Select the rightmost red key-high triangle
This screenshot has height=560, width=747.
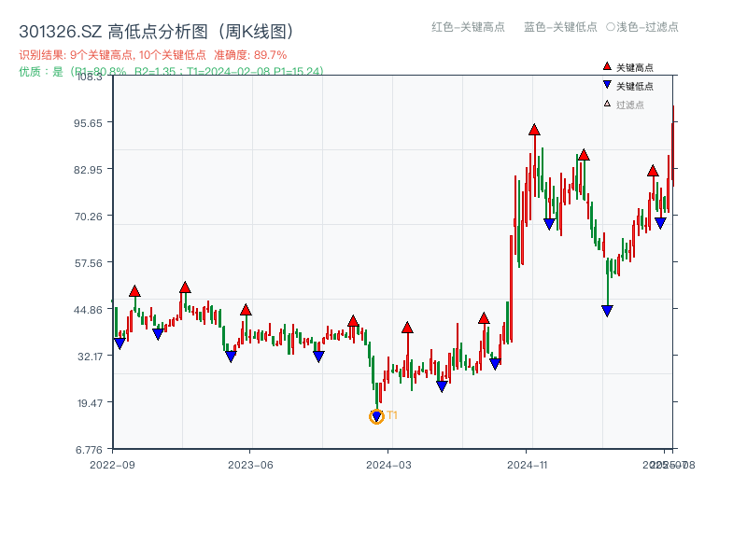point(653,171)
